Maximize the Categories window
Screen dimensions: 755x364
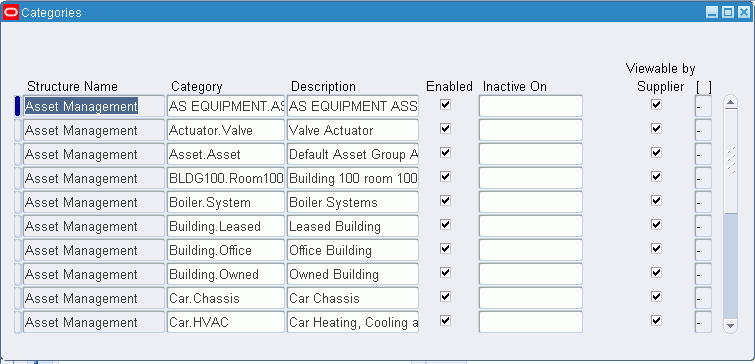coord(728,12)
